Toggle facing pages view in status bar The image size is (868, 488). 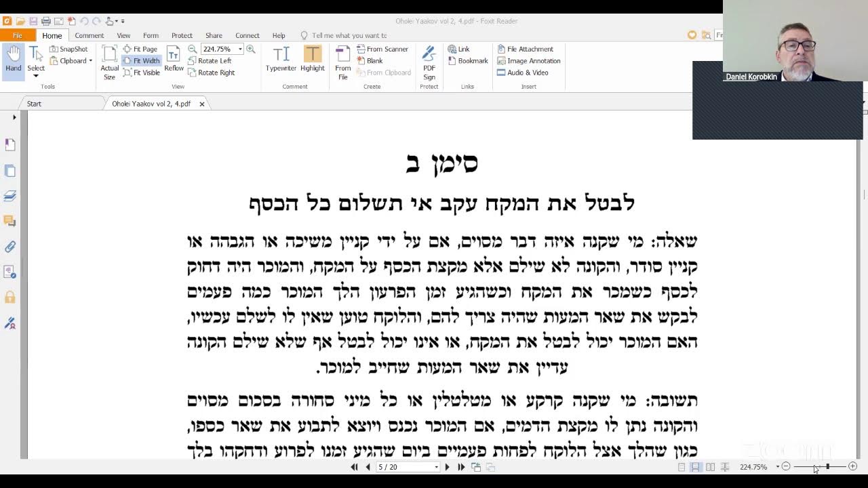(710, 467)
